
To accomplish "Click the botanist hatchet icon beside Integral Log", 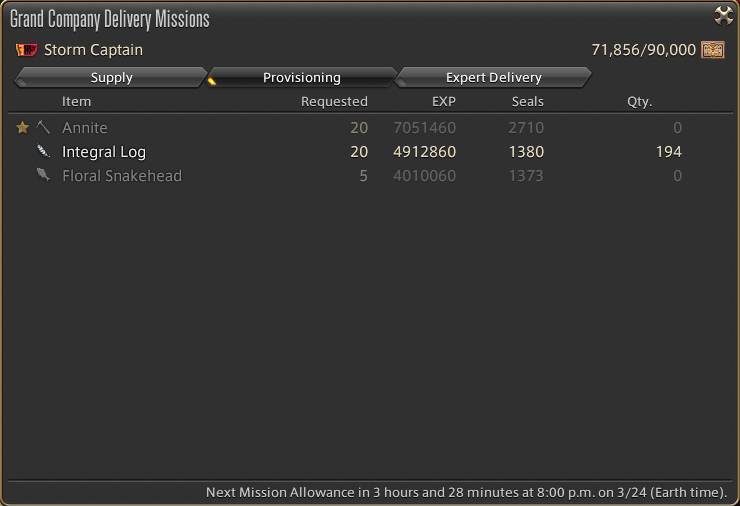I will pyautogui.click(x=43, y=152).
